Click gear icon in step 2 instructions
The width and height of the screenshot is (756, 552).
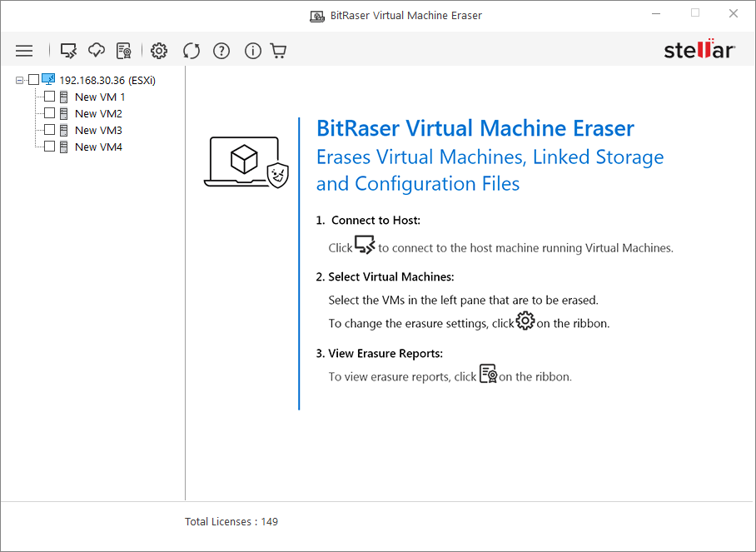(525, 320)
